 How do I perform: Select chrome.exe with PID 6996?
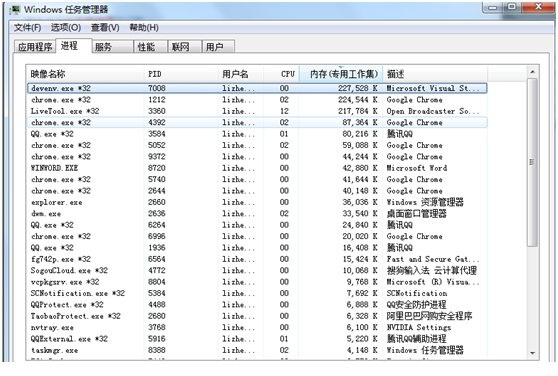click(x=257, y=236)
